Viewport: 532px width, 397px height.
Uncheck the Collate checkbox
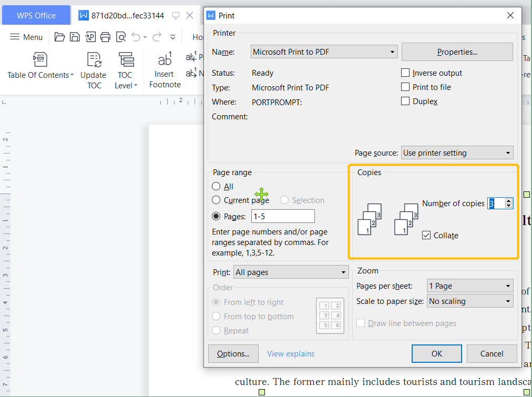[426, 235]
